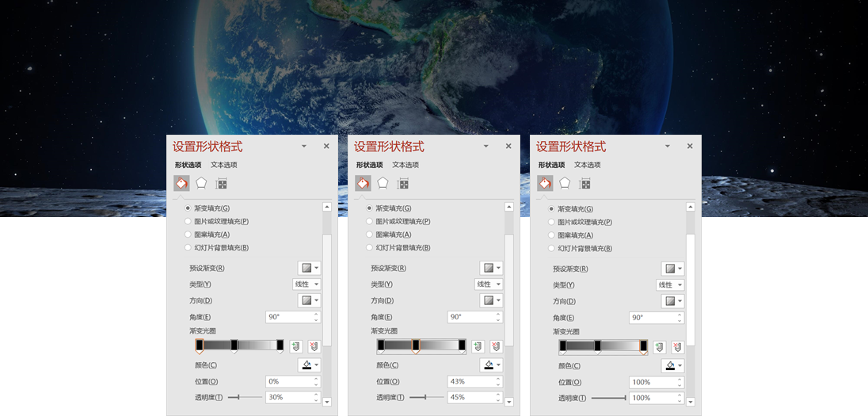Open Fill & Line icon in right panel
Viewport: 868px width, 416px height.
point(545,183)
